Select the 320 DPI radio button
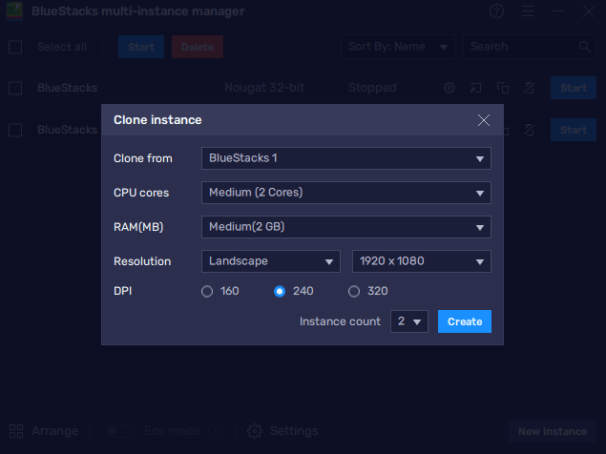 (354, 291)
